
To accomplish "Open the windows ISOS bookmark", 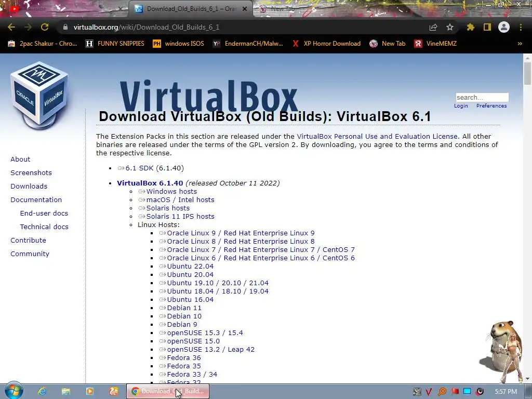I will [179, 44].
